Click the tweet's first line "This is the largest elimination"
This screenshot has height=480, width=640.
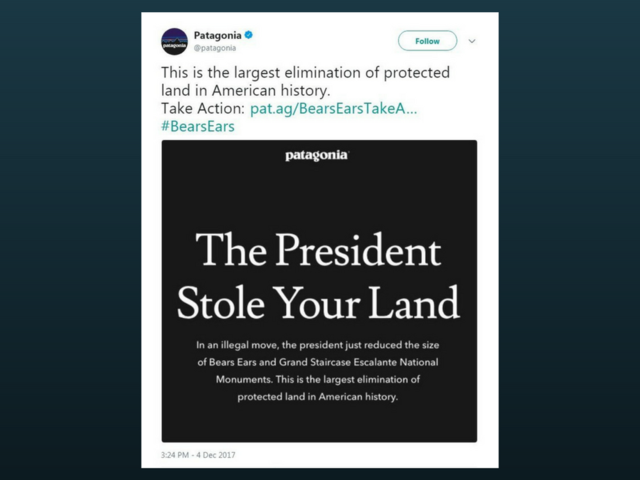point(305,73)
